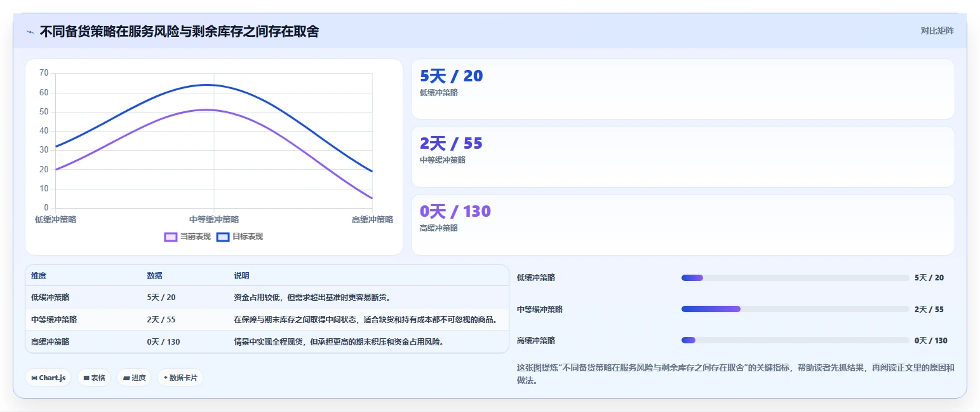This screenshot has height=412, width=980.
Task: Select the header title 不同备货策略在服务风险与剩余库存之间存在取舍
Action: [179, 31]
